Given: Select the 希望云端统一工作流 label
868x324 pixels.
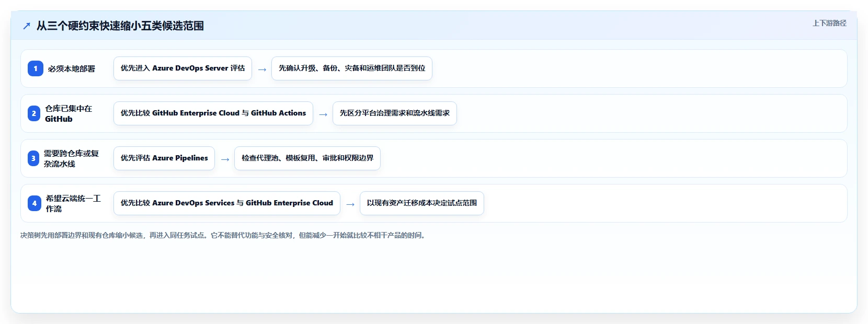Looking at the screenshot, I should (73, 203).
